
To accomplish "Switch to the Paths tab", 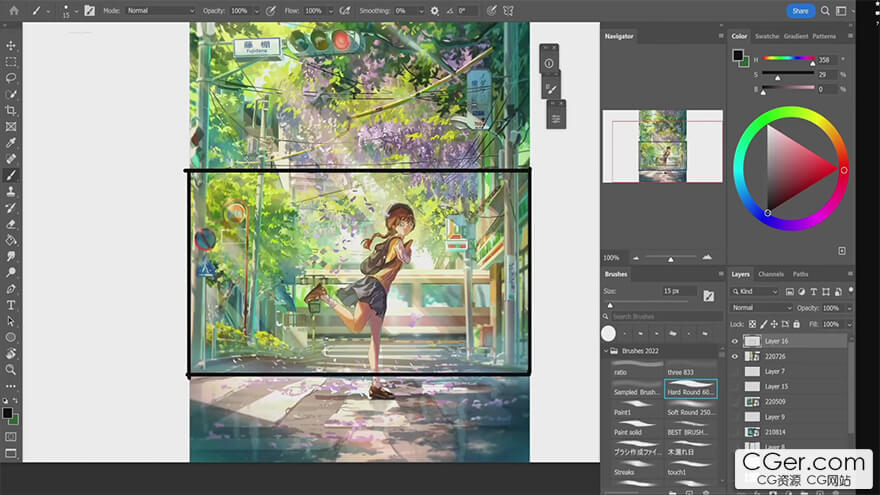I will [800, 274].
